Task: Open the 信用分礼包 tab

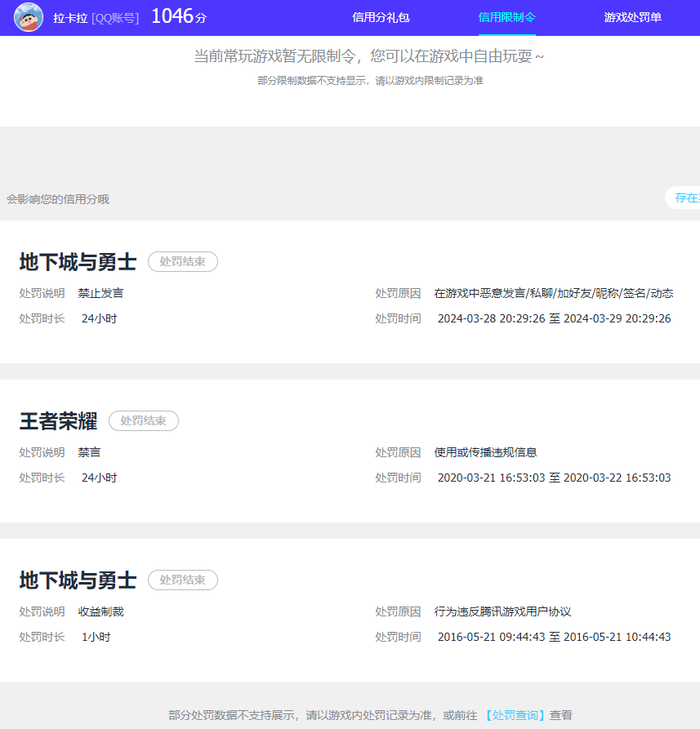Action: pos(381,18)
